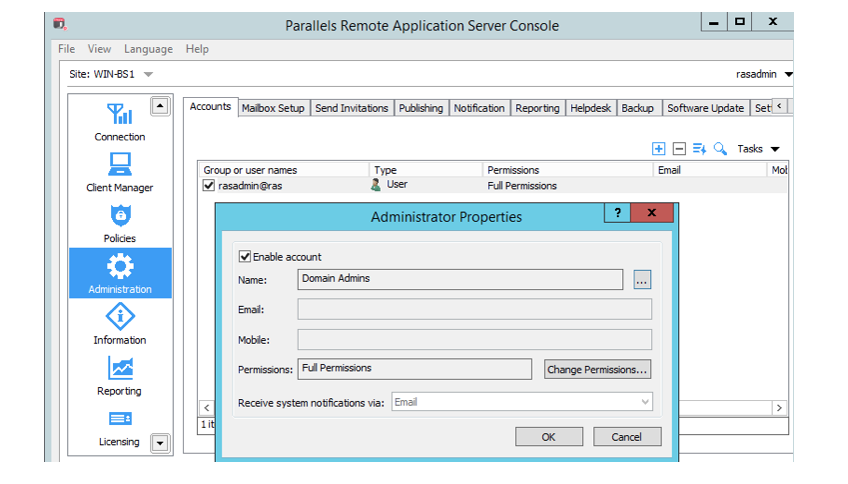Sort by the Email column header

[x=710, y=170]
